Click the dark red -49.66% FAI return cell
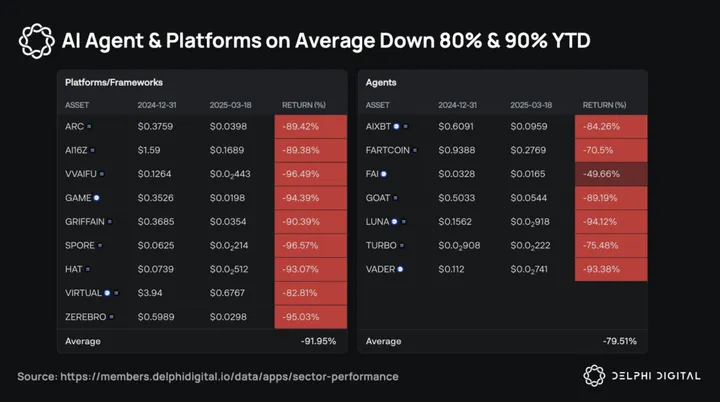 tap(610, 174)
